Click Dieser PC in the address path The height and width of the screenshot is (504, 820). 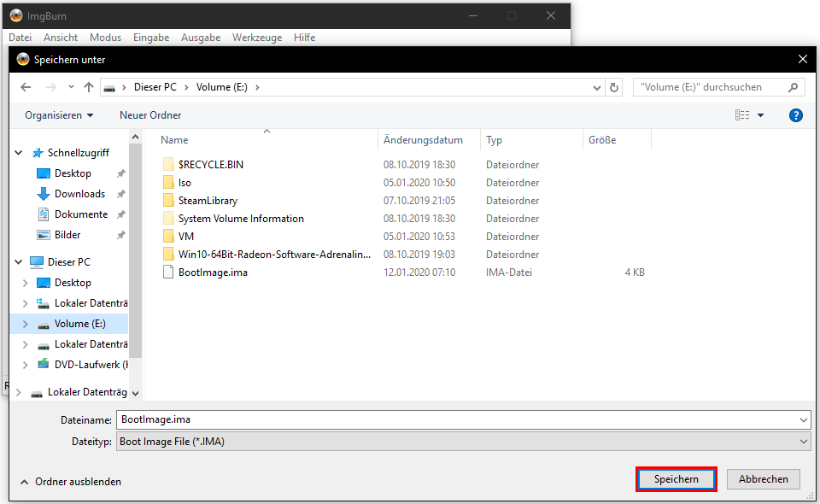tap(155, 87)
